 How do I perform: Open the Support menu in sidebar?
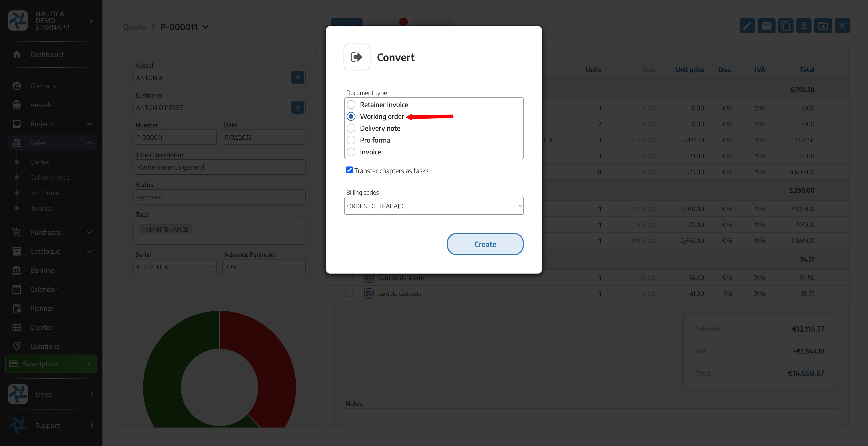point(51,425)
